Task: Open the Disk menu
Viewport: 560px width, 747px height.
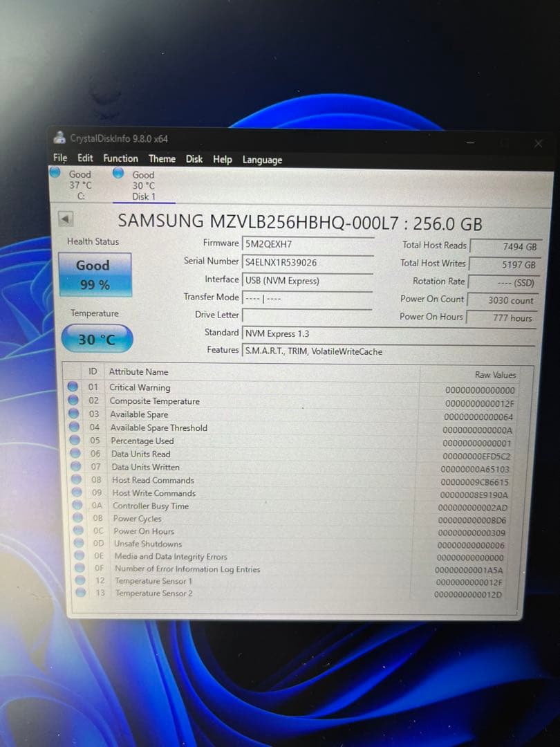Action: [x=194, y=158]
